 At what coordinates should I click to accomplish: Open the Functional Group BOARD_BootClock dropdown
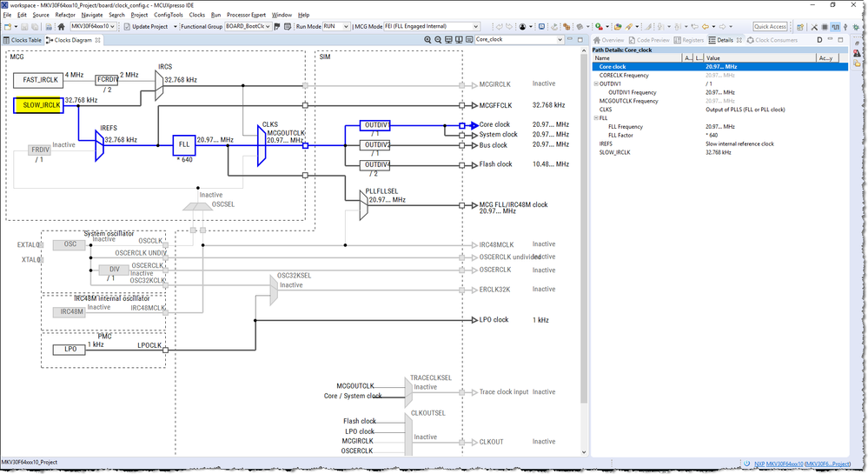coord(248,27)
